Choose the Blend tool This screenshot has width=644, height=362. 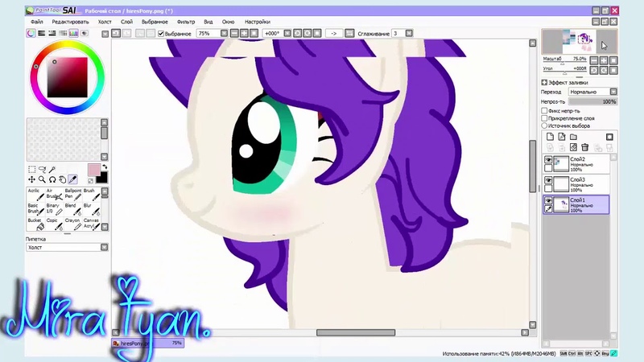point(72,209)
